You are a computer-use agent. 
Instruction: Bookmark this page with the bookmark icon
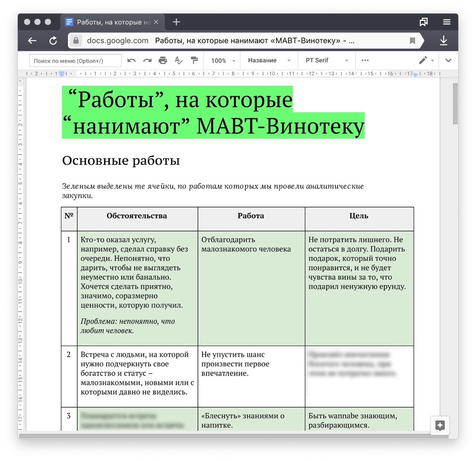tap(412, 41)
